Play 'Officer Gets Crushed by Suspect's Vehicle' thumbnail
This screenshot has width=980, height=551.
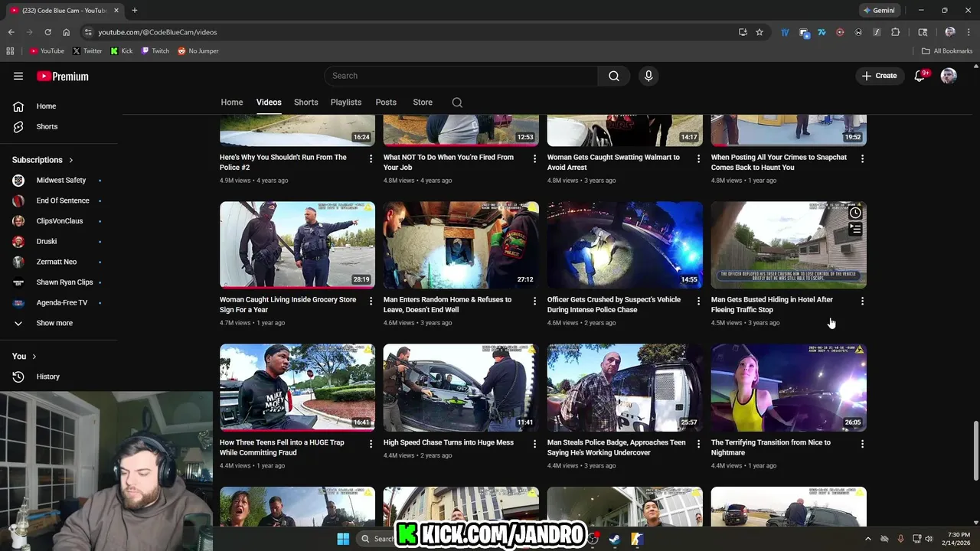pos(625,245)
